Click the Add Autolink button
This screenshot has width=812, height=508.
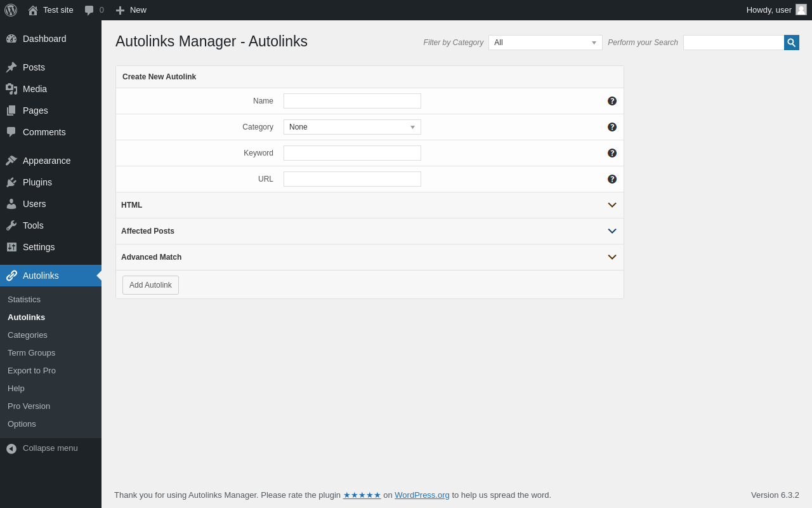coord(150,285)
